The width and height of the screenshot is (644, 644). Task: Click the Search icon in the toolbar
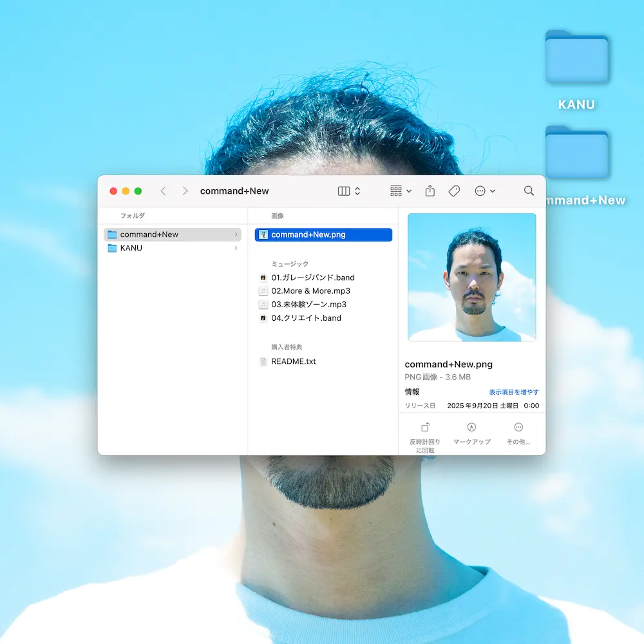(528, 191)
